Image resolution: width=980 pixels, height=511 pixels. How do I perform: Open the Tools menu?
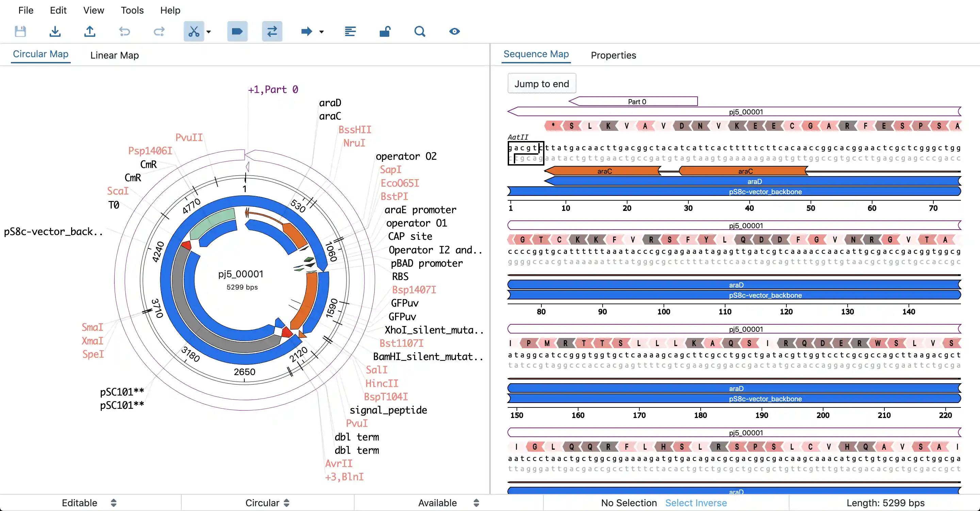(132, 10)
